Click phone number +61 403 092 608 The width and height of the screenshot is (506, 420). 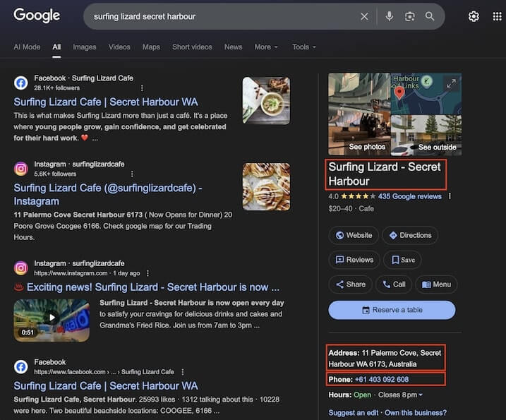tap(382, 379)
